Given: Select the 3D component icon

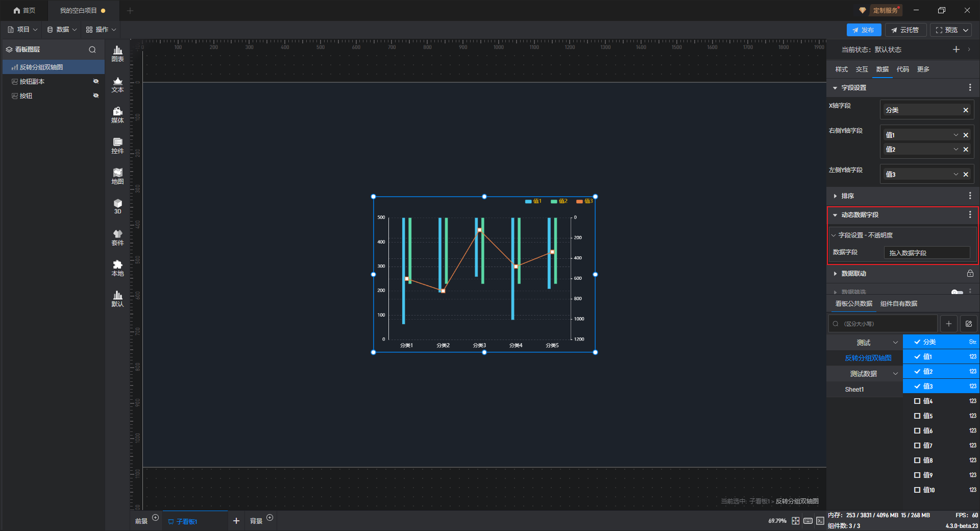Looking at the screenshot, I should tap(117, 206).
